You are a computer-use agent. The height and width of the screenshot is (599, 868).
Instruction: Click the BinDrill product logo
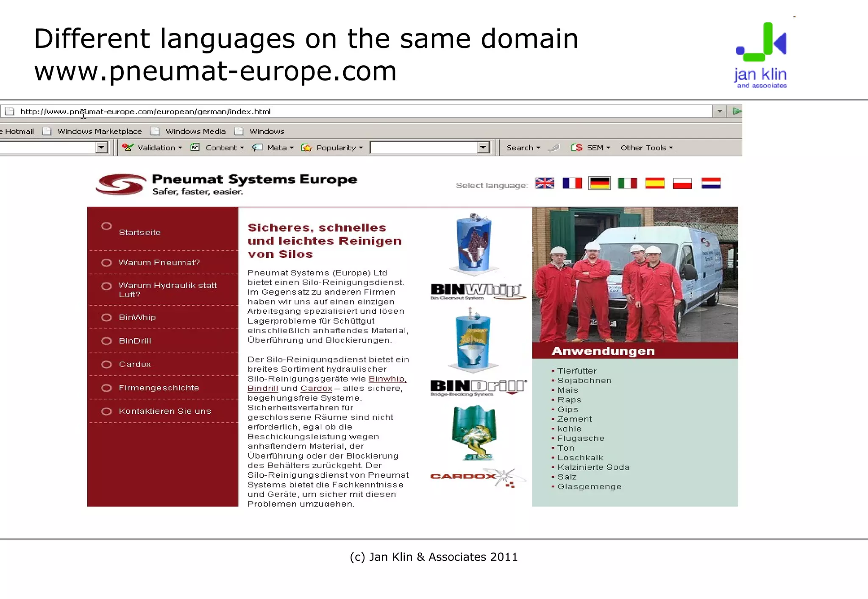coord(479,387)
